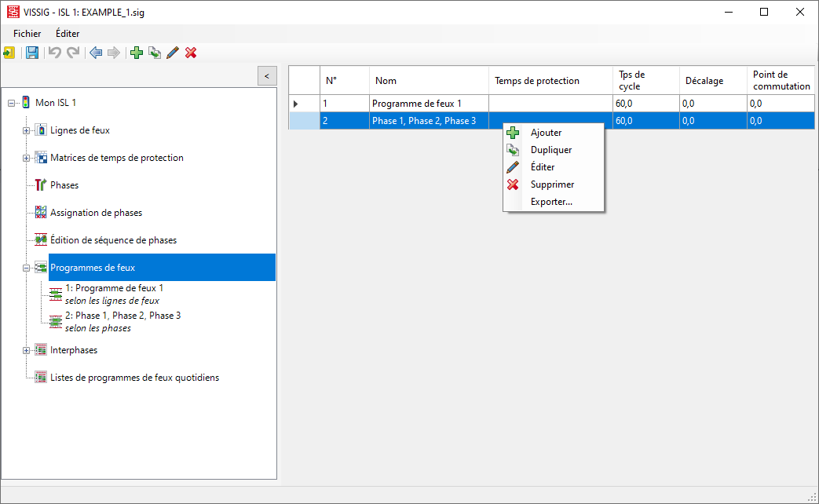Click the red X Delete toolbar icon
The width and height of the screenshot is (819, 504).
pos(191,53)
